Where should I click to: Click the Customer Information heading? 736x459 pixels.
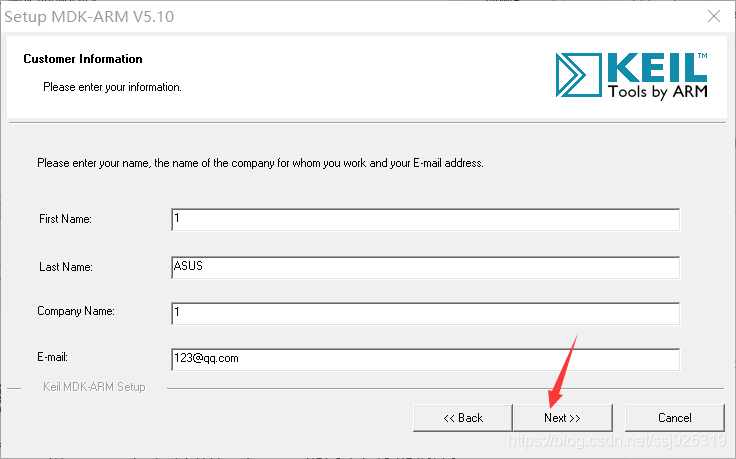83,59
